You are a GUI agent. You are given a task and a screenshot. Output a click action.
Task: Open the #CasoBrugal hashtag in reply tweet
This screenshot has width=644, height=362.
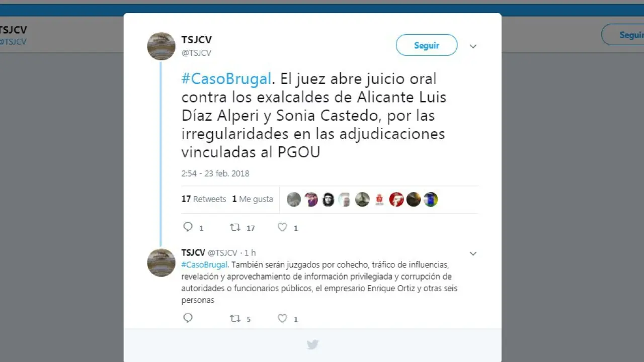point(205,264)
